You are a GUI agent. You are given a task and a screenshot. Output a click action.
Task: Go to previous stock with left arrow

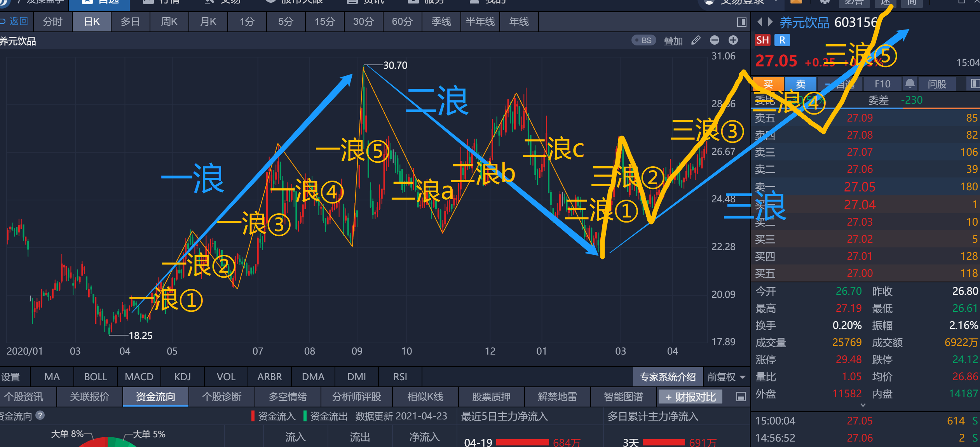click(x=760, y=22)
